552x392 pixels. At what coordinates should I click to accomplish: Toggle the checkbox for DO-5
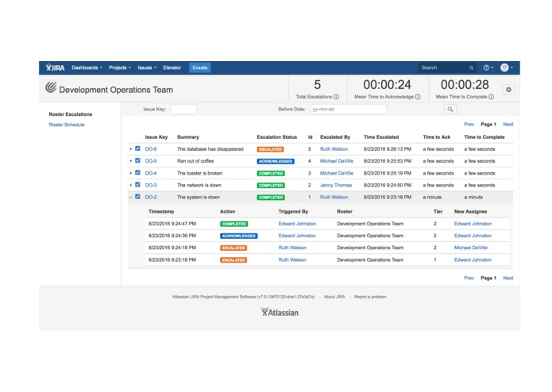click(137, 160)
